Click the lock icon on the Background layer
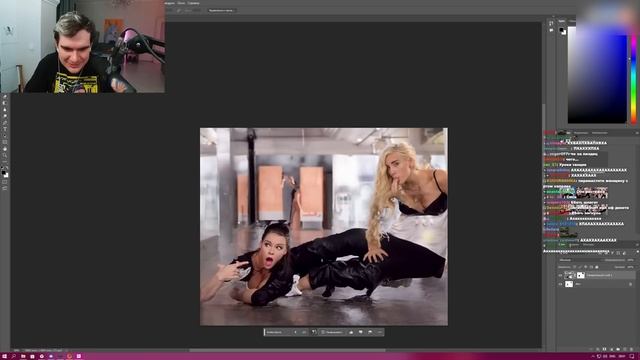This screenshot has width=640, height=360. coord(631,284)
